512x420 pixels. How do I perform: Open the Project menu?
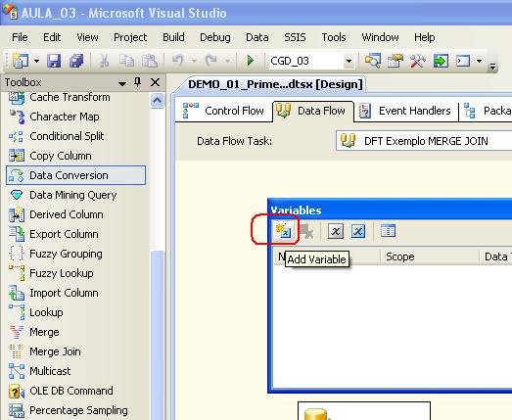pos(130,37)
